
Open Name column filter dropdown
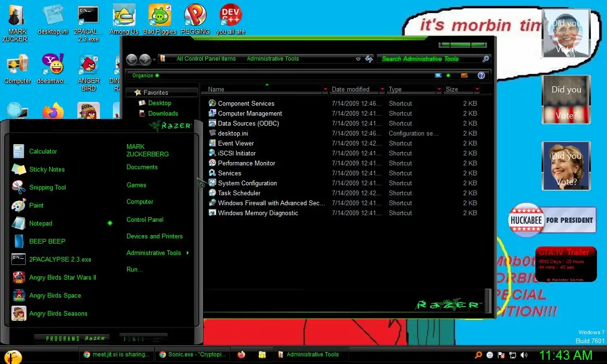pos(325,89)
